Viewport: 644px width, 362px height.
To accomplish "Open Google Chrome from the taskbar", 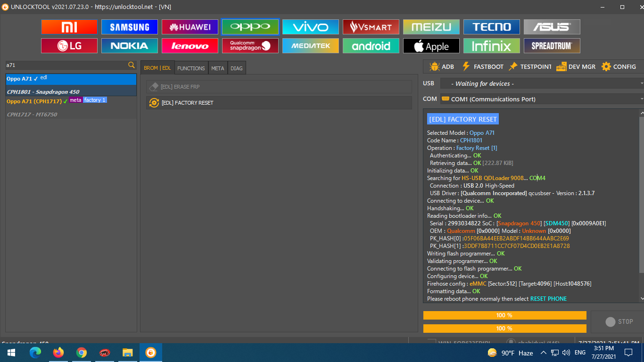I will (x=82, y=353).
